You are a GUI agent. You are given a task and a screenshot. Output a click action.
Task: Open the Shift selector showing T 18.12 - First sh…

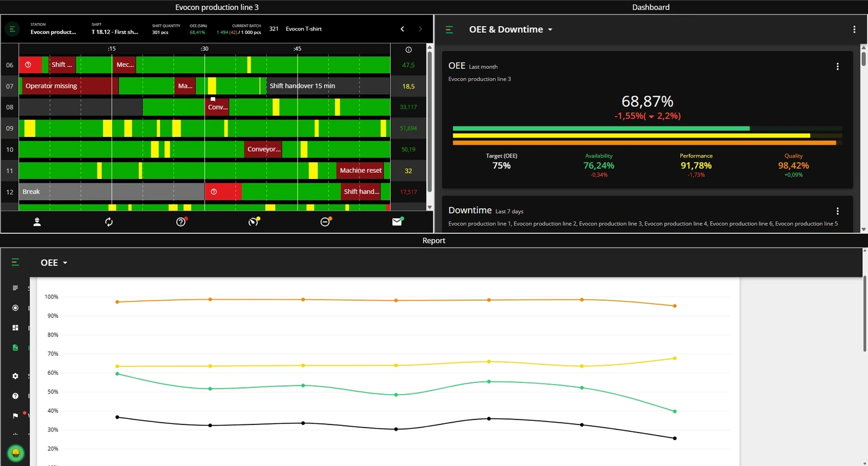click(115, 29)
